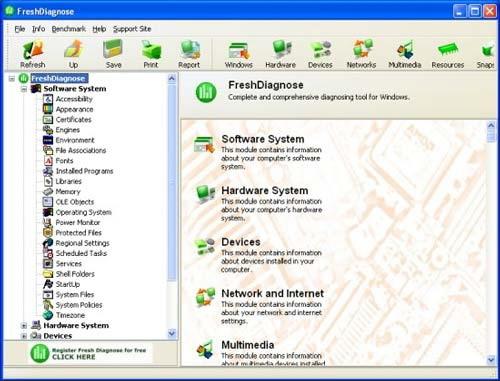Click the Up toolbar icon
Image resolution: width=500 pixels, height=381 pixels.
(73, 49)
